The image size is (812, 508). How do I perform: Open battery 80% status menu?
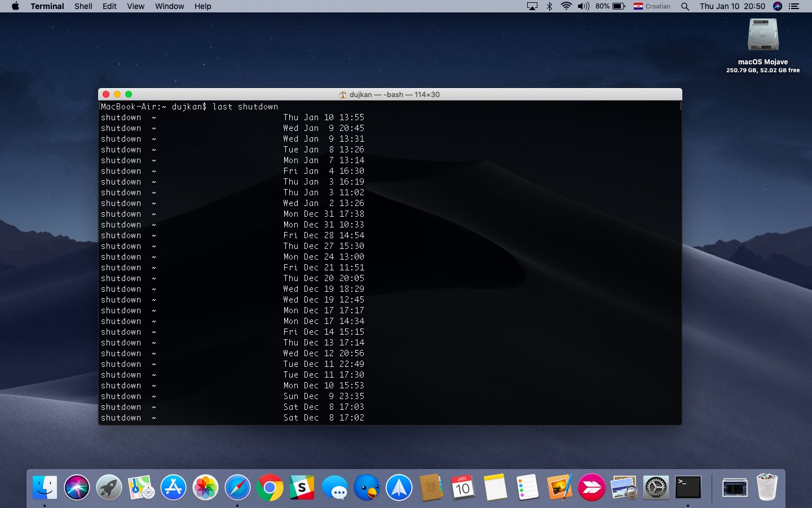[610, 6]
